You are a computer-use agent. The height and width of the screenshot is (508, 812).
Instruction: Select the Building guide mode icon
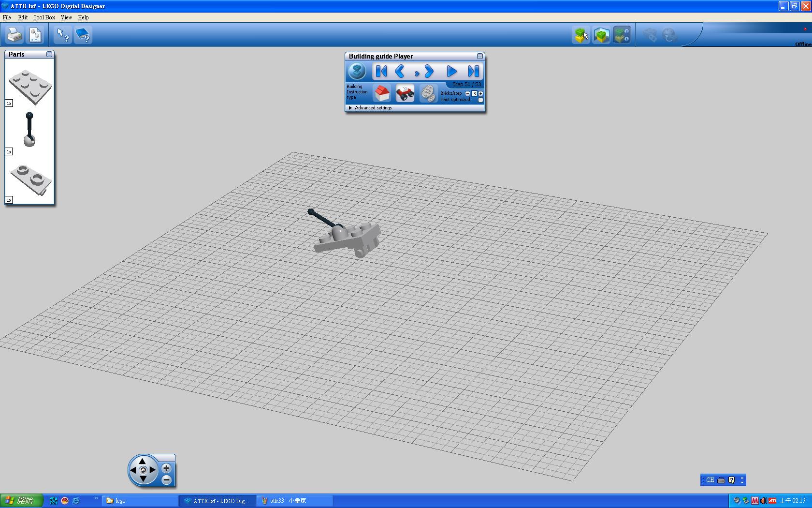pyautogui.click(x=622, y=35)
